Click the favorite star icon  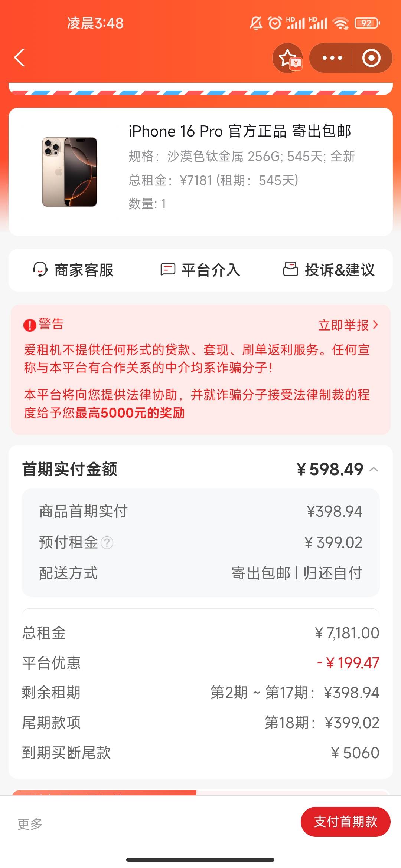(288, 58)
